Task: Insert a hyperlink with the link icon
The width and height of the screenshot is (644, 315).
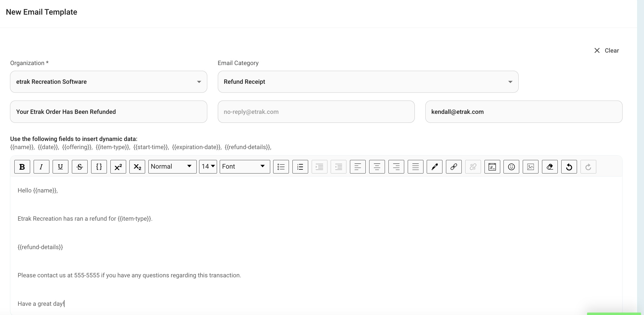Action: coord(454,167)
